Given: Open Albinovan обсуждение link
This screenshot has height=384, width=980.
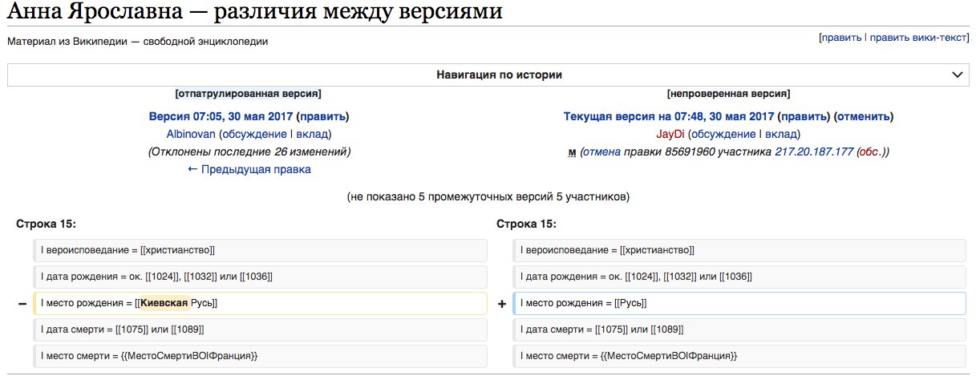Looking at the screenshot, I should coord(254,134).
